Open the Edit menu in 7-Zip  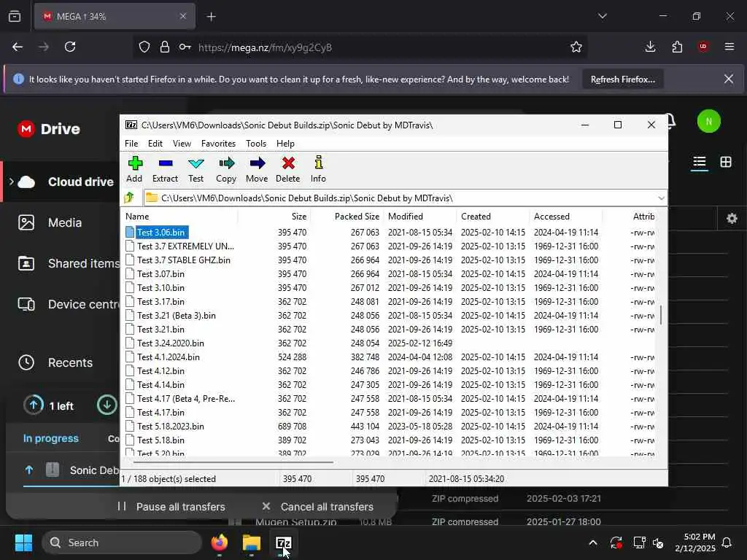(x=155, y=144)
